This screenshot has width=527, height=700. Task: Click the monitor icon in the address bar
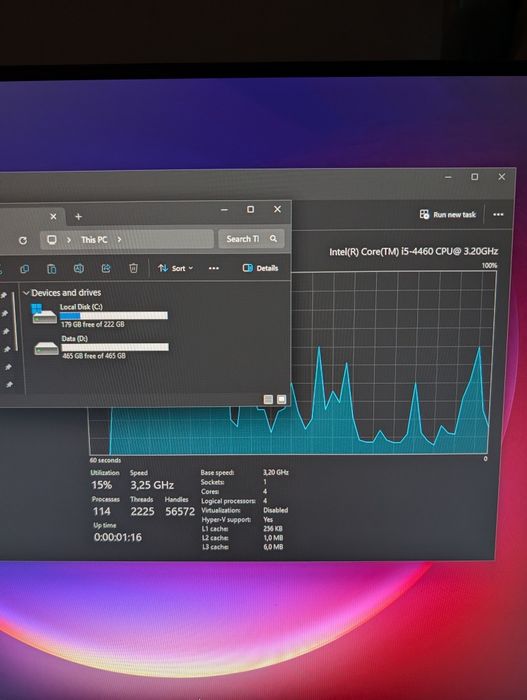click(x=52, y=240)
